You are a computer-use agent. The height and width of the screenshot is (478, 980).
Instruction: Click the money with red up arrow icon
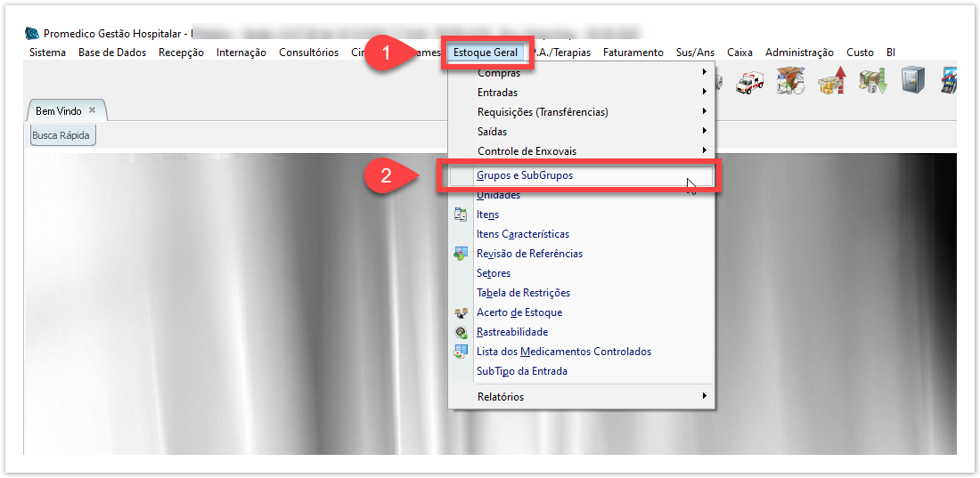click(831, 83)
